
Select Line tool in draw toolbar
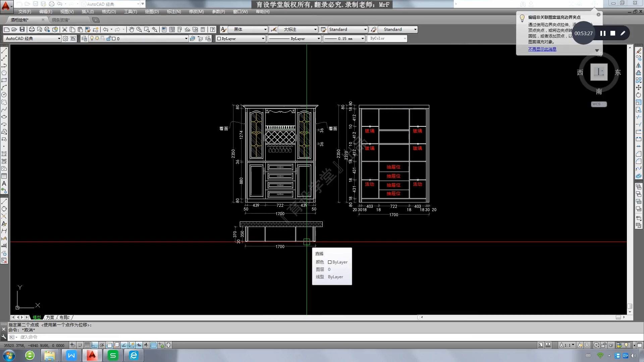click(4, 51)
